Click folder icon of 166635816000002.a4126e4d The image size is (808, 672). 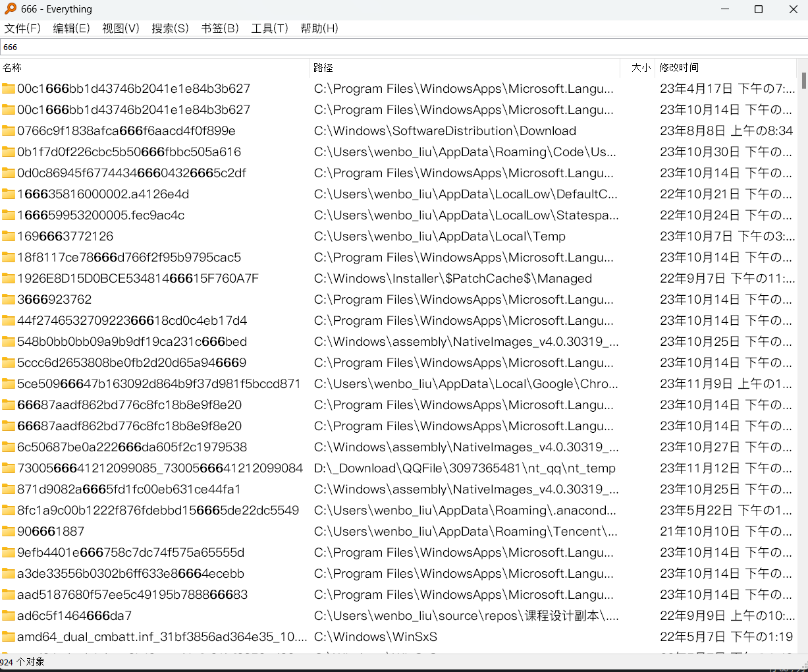pyautogui.click(x=9, y=194)
